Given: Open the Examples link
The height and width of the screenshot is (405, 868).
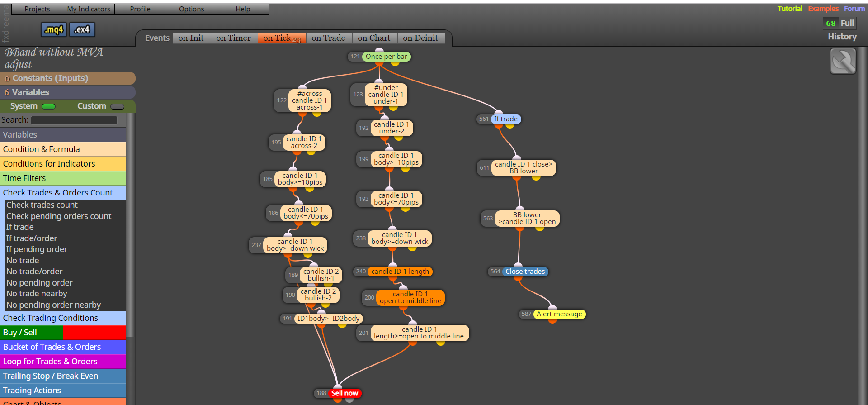Looking at the screenshot, I should pyautogui.click(x=823, y=9).
